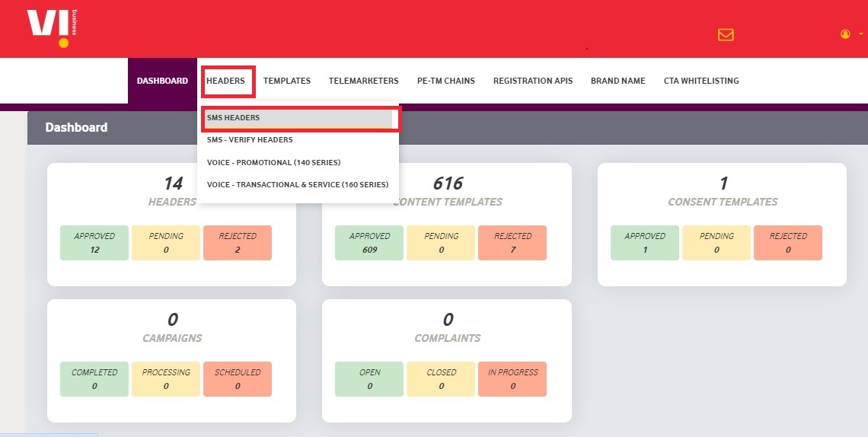Viewport: 868px width, 437px height.
Task: Click the Content Templates card title
Action: click(x=447, y=202)
